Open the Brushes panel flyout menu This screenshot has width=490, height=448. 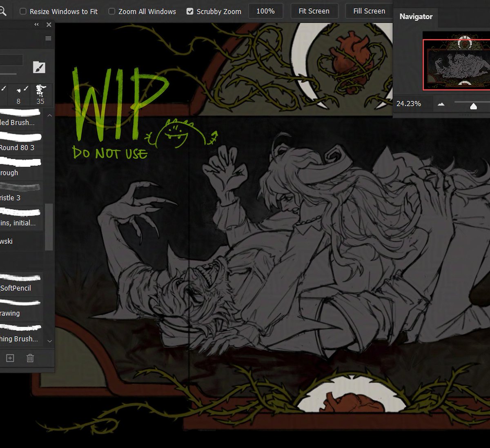pyautogui.click(x=48, y=38)
